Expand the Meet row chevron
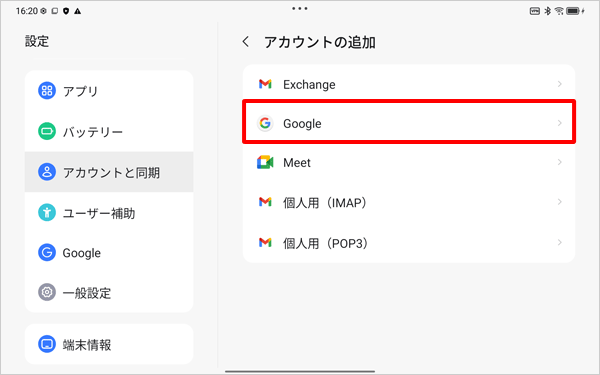 tap(559, 162)
